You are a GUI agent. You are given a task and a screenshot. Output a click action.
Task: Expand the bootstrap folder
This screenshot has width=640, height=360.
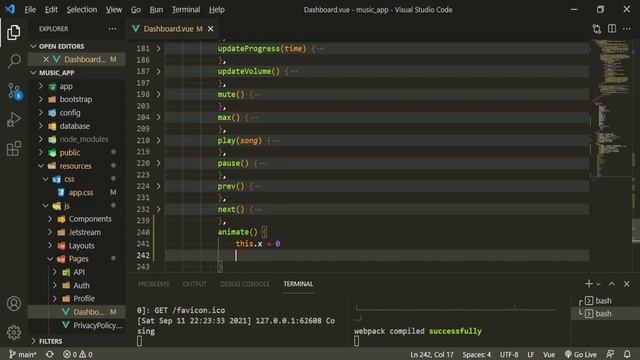[76, 99]
